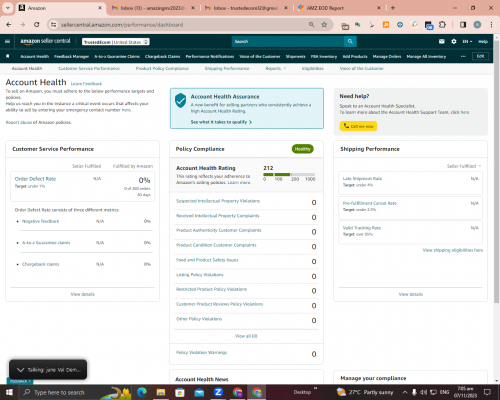Bookmark this page with the star icon

pyautogui.click(x=324, y=25)
